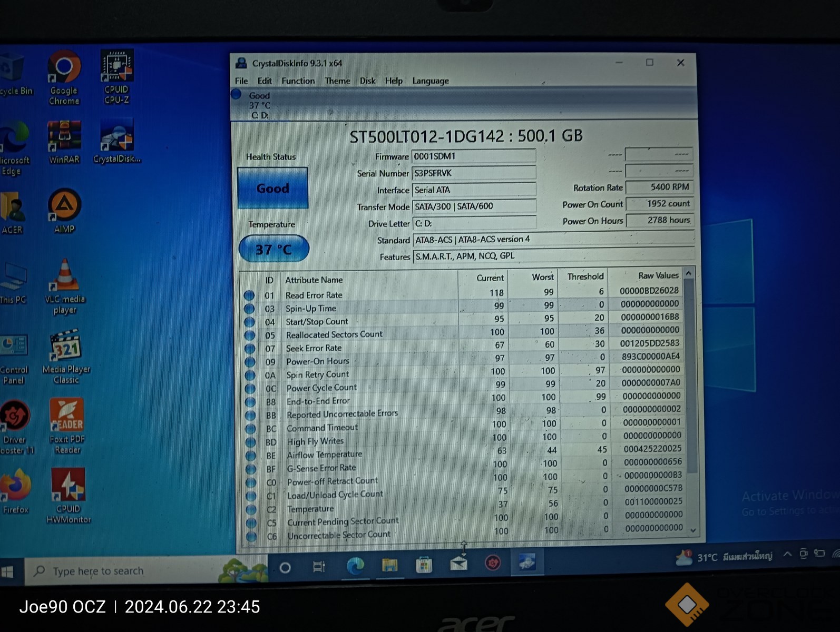This screenshot has height=632, width=840.
Task: Click the Cortana circle on taskbar
Action: click(x=285, y=568)
